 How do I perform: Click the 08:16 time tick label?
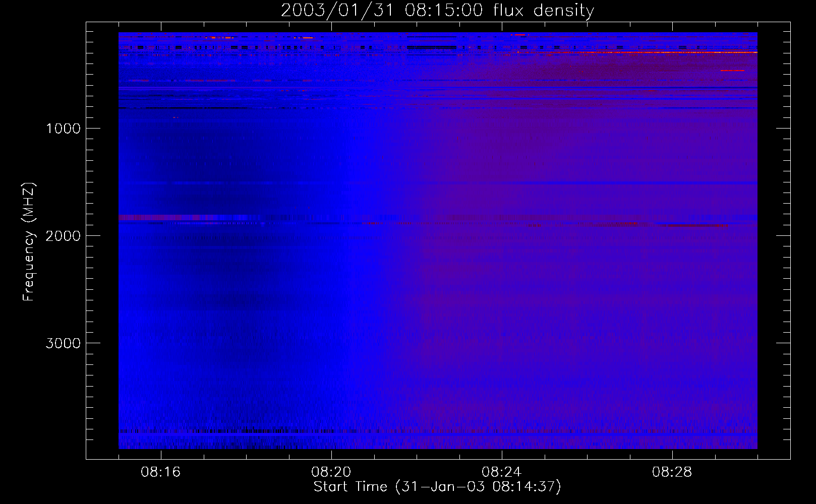coord(161,472)
